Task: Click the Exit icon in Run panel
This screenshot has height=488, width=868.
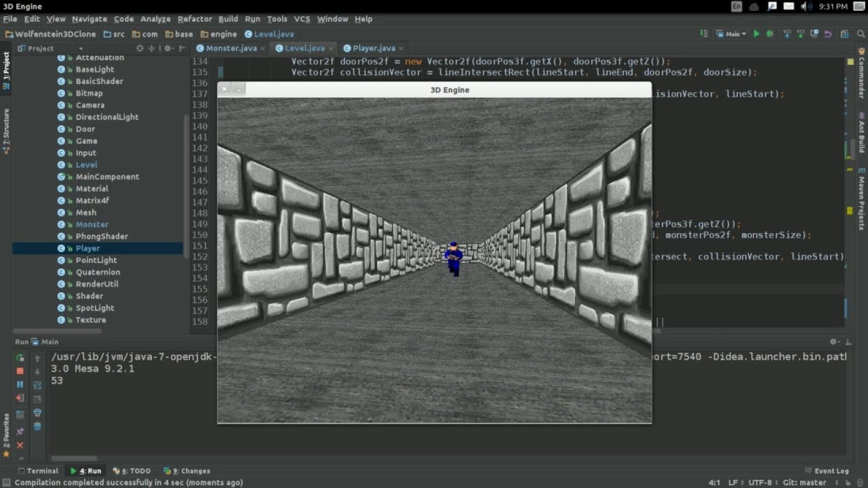Action: 20,398
